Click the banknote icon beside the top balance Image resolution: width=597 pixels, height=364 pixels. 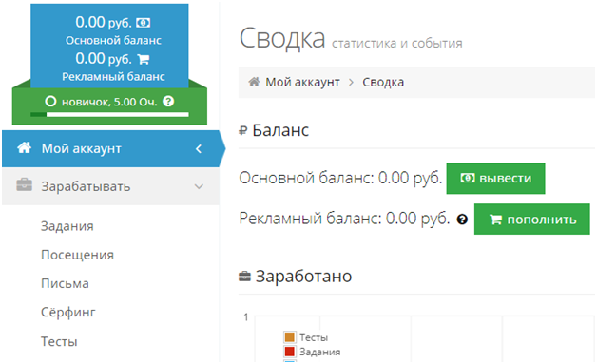[144, 23]
